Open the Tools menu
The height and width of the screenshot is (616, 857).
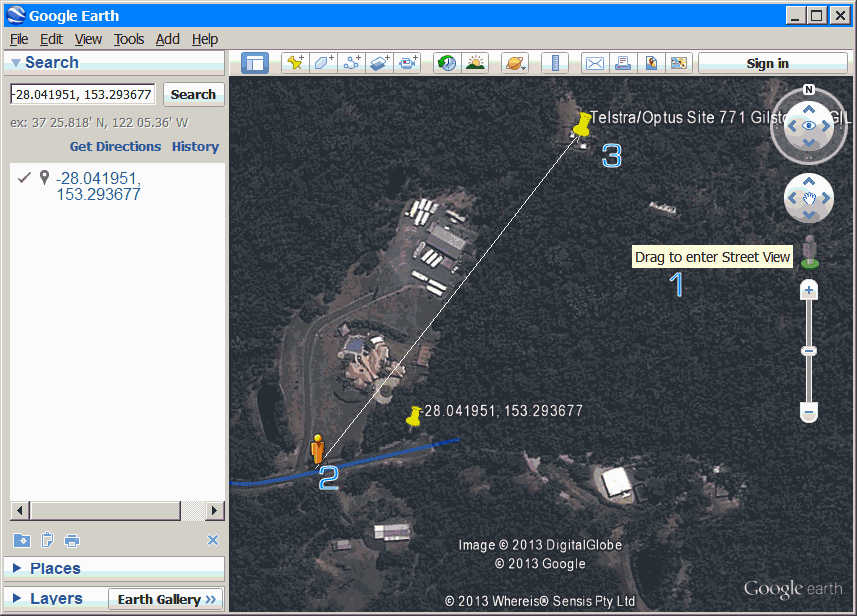(x=129, y=39)
